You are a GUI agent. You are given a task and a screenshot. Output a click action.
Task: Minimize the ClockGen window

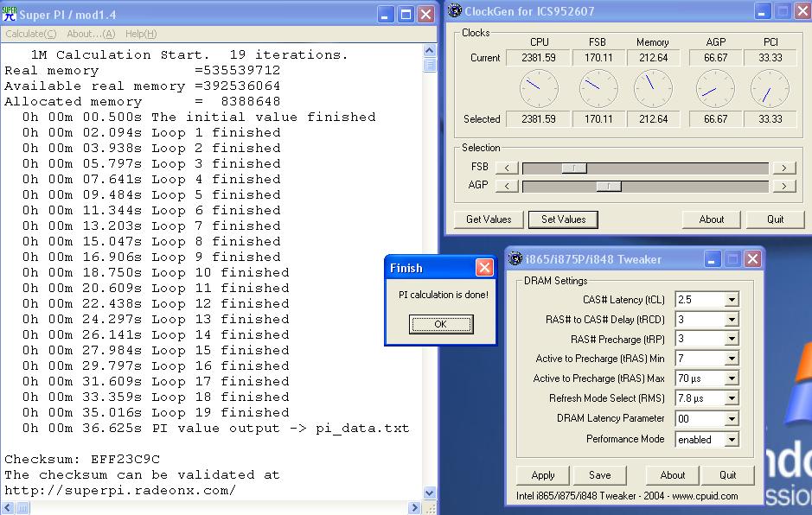(x=761, y=11)
